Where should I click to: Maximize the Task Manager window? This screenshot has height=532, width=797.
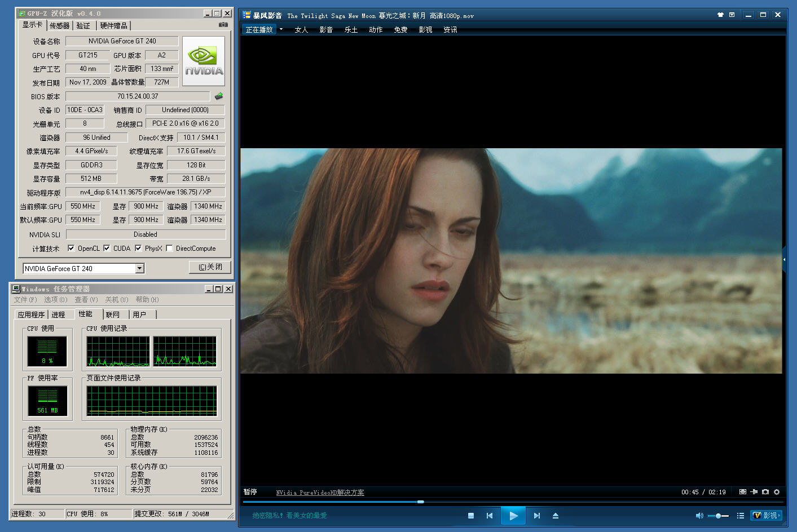pos(218,289)
